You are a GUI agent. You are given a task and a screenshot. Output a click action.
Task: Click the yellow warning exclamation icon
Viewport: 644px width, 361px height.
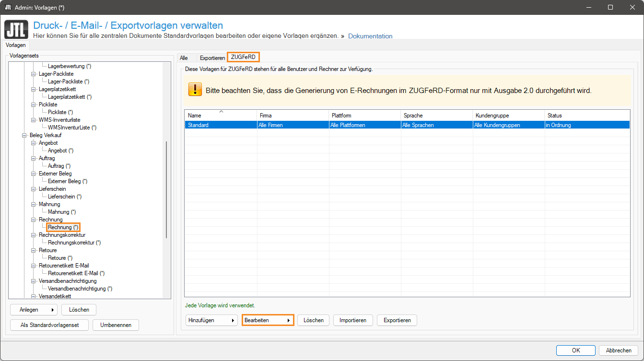pos(195,90)
